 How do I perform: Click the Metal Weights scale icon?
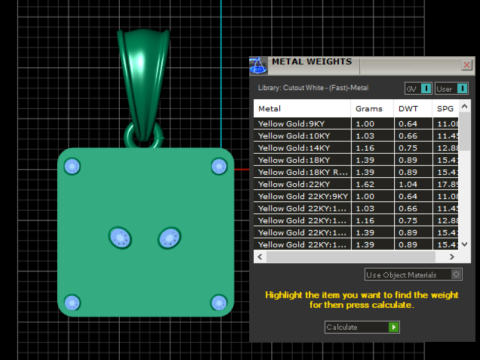click(x=258, y=65)
